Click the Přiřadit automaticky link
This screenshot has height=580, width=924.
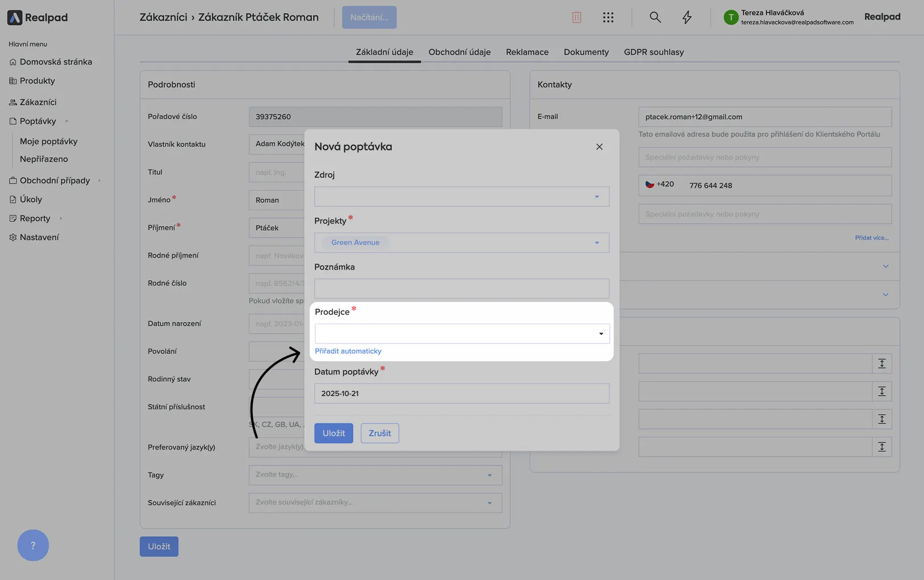coord(348,352)
